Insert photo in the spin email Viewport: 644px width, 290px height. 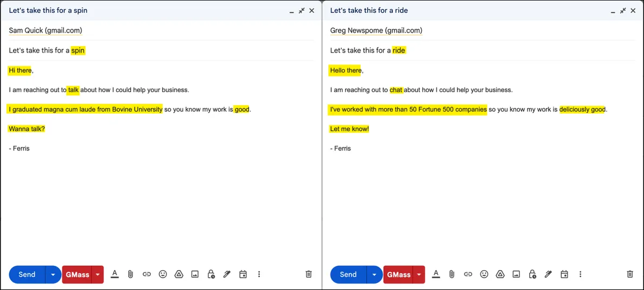(195, 274)
